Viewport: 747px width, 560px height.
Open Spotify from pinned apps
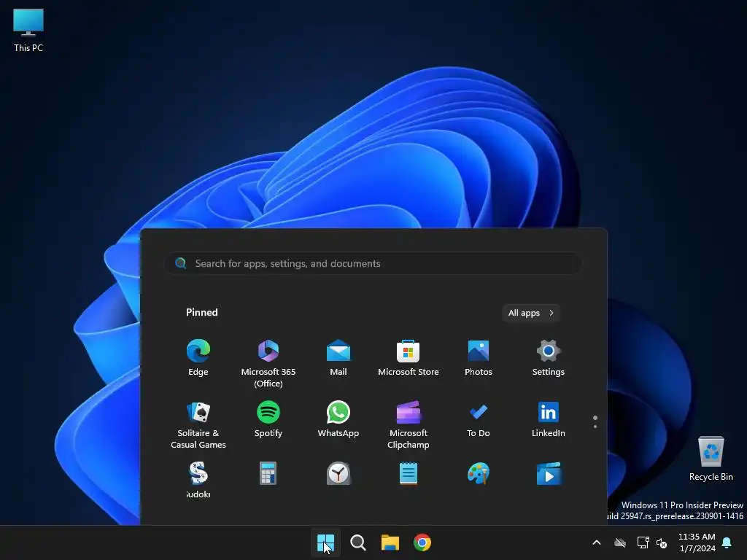point(268,419)
